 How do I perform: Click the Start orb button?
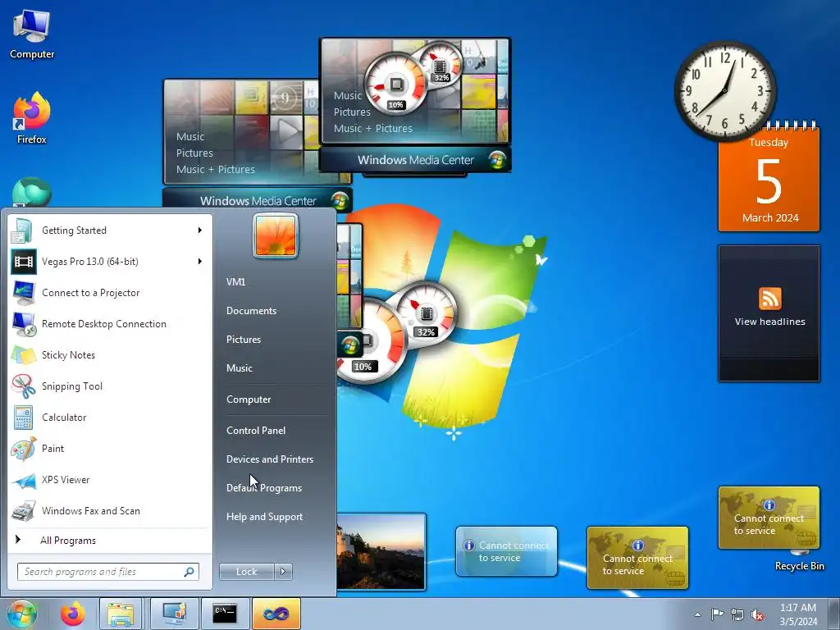point(21,614)
